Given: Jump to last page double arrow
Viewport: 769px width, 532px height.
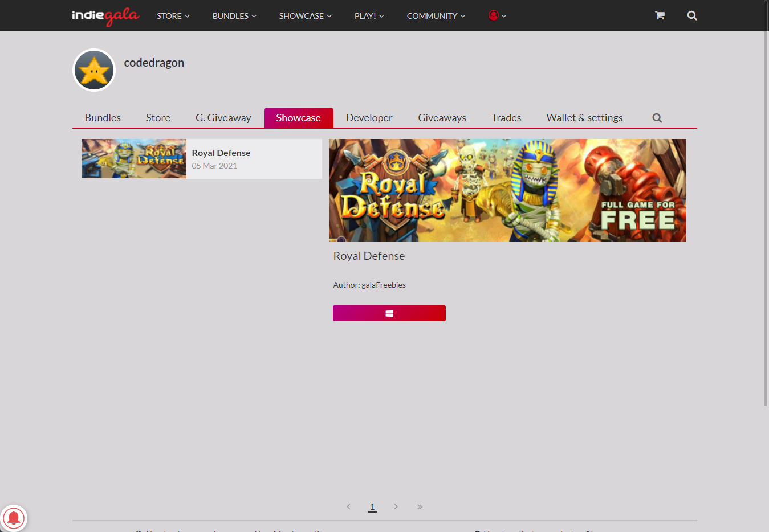Looking at the screenshot, I should (x=420, y=506).
